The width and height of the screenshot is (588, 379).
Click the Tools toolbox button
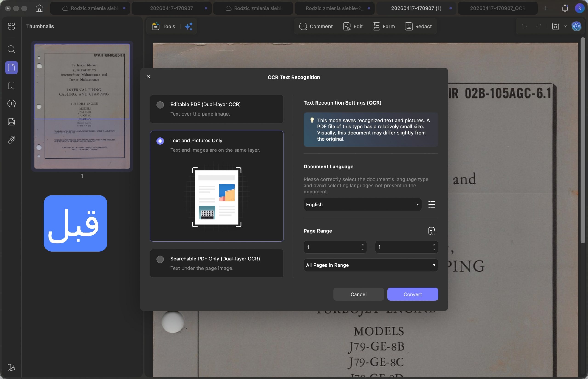pyautogui.click(x=163, y=26)
